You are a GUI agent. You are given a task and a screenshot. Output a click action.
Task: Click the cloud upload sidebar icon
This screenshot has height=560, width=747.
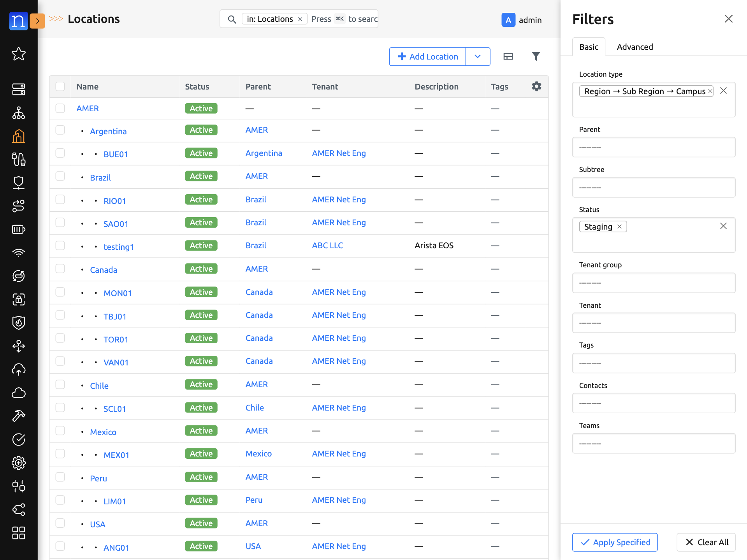[x=18, y=369]
